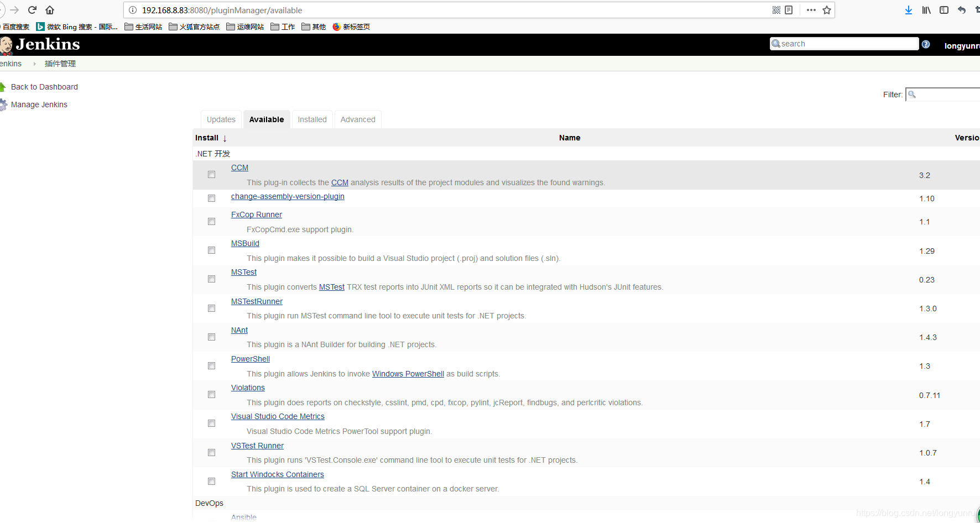The height and width of the screenshot is (523, 980).
Task: Open downloads arrow icon
Action: coord(909,10)
